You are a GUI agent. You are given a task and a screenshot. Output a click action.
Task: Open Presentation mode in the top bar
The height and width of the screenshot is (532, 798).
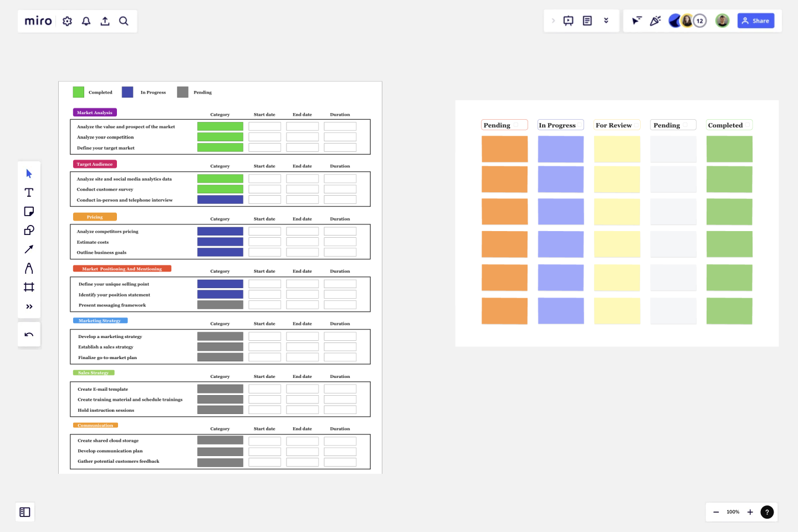(568, 20)
